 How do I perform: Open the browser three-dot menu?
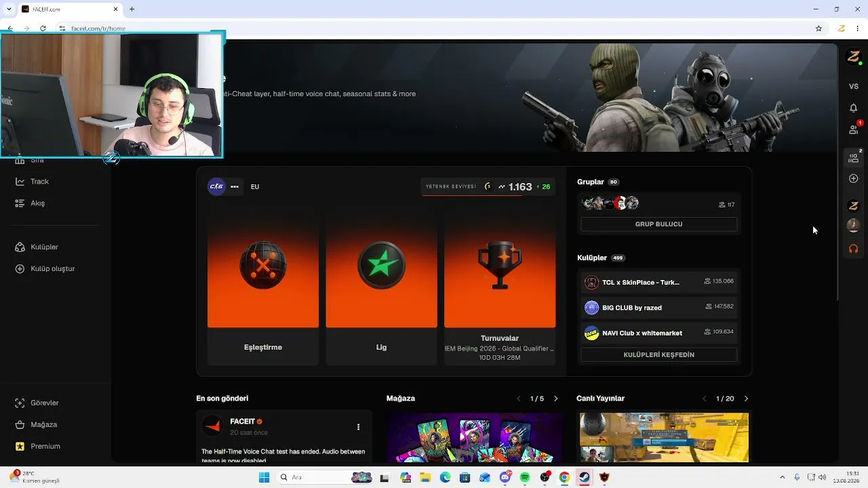tap(859, 28)
